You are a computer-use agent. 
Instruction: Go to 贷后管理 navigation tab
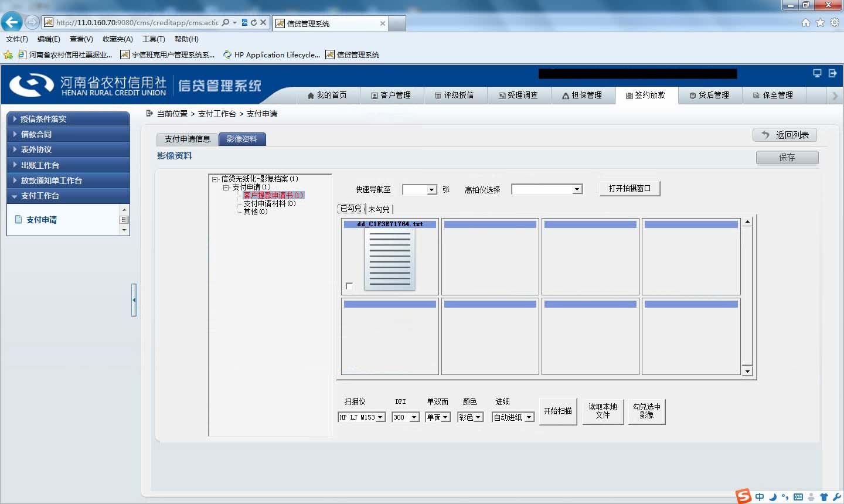point(710,96)
